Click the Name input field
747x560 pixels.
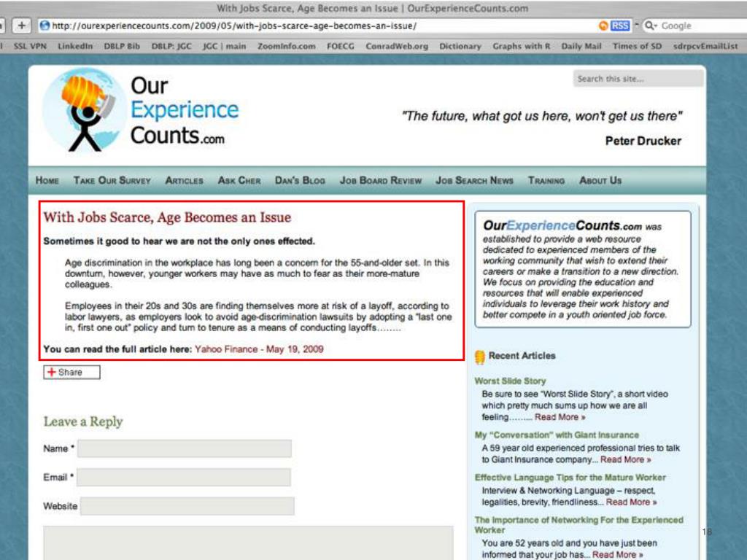coord(185,448)
